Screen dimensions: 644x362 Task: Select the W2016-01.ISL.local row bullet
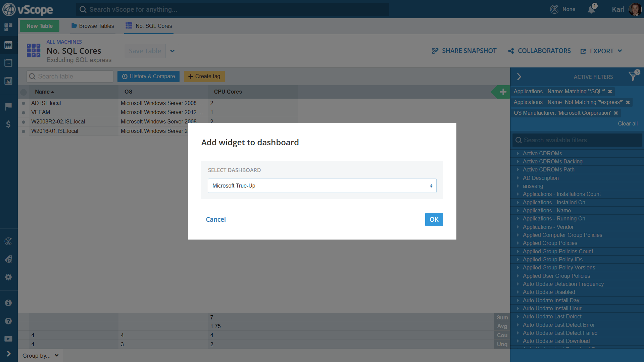point(23,131)
